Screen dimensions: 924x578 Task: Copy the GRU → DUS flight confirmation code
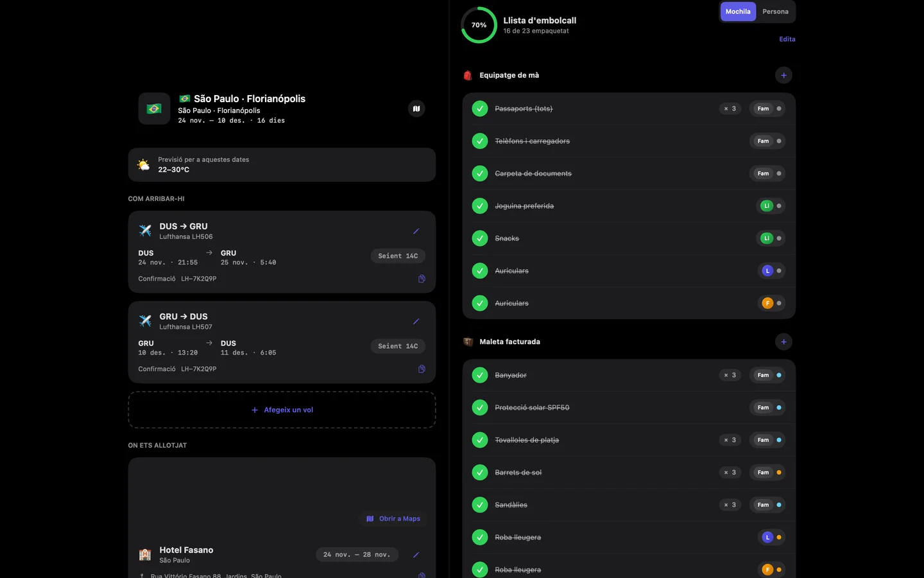point(422,369)
